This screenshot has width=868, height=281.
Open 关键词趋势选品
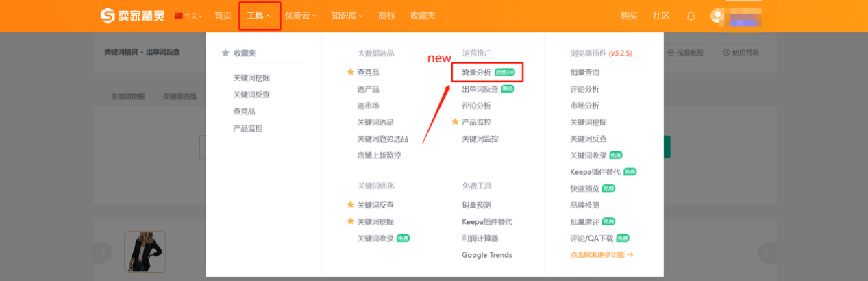[382, 139]
